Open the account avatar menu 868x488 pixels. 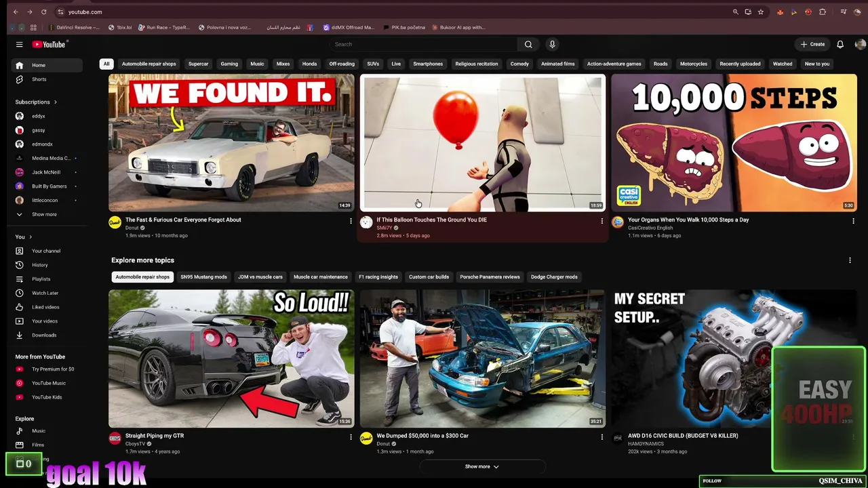860,45
